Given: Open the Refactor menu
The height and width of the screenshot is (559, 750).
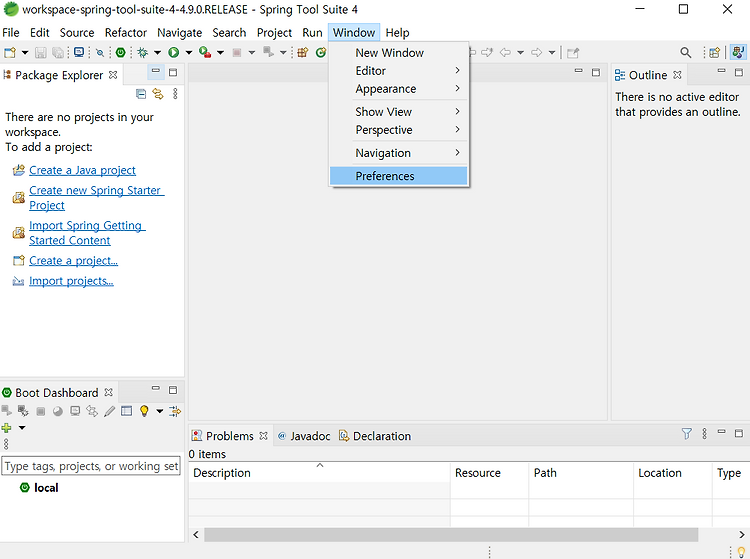Looking at the screenshot, I should pyautogui.click(x=126, y=33).
